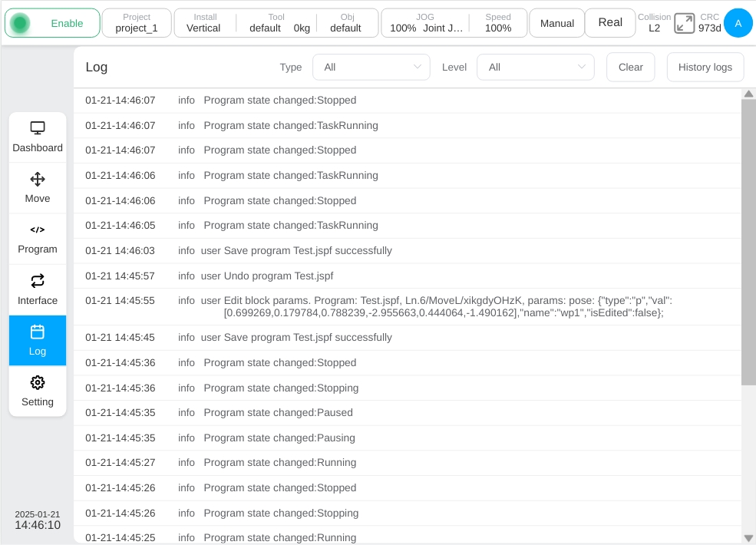Open the Type filter dropdown

pyautogui.click(x=371, y=67)
